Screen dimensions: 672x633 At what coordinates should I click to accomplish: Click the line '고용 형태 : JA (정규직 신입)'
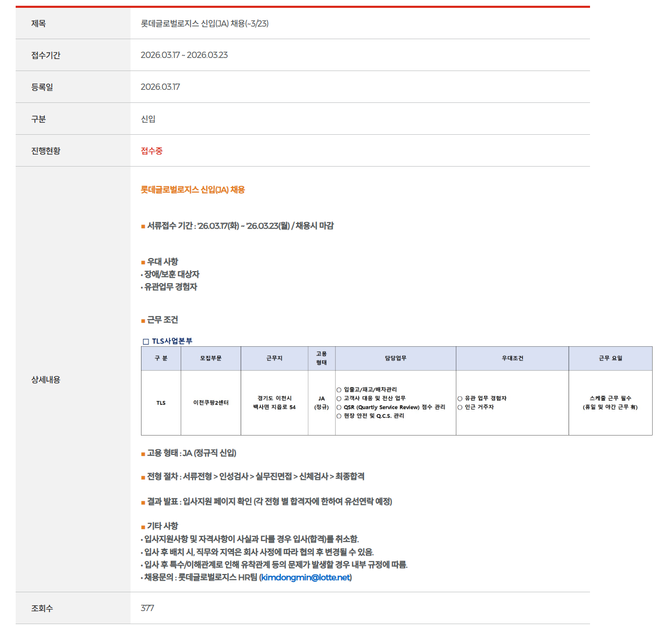188,453
